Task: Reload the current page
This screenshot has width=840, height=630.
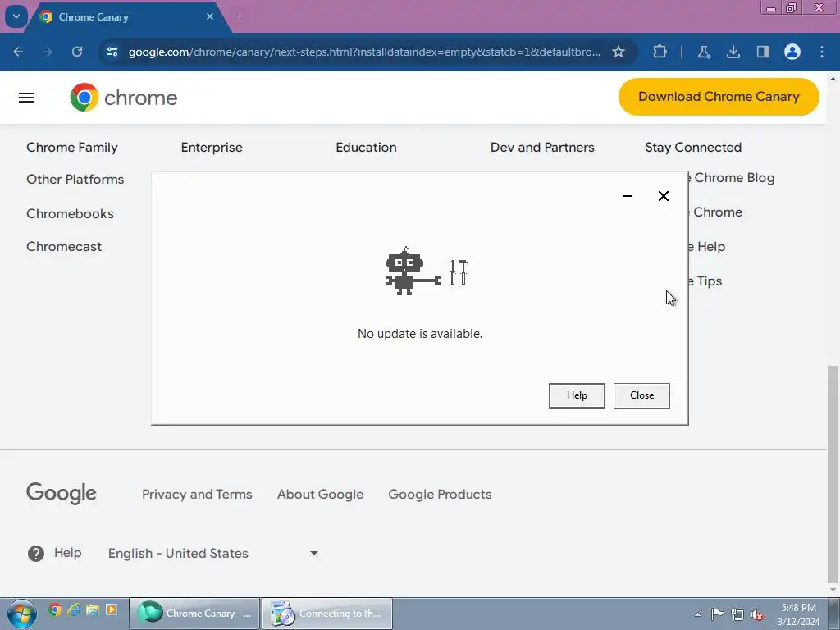Action: (x=77, y=52)
